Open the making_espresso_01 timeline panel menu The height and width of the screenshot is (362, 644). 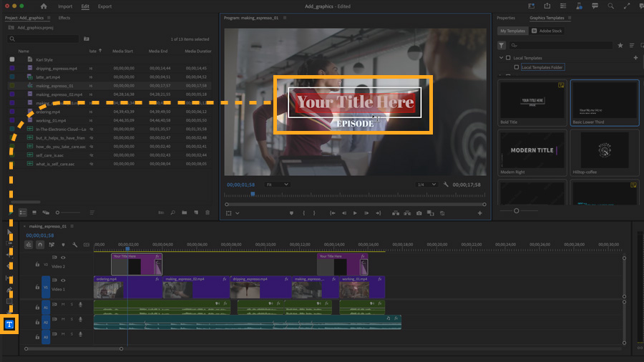pos(72,226)
